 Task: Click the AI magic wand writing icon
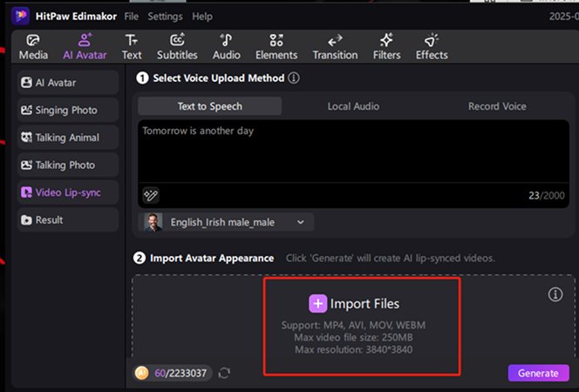click(x=151, y=195)
